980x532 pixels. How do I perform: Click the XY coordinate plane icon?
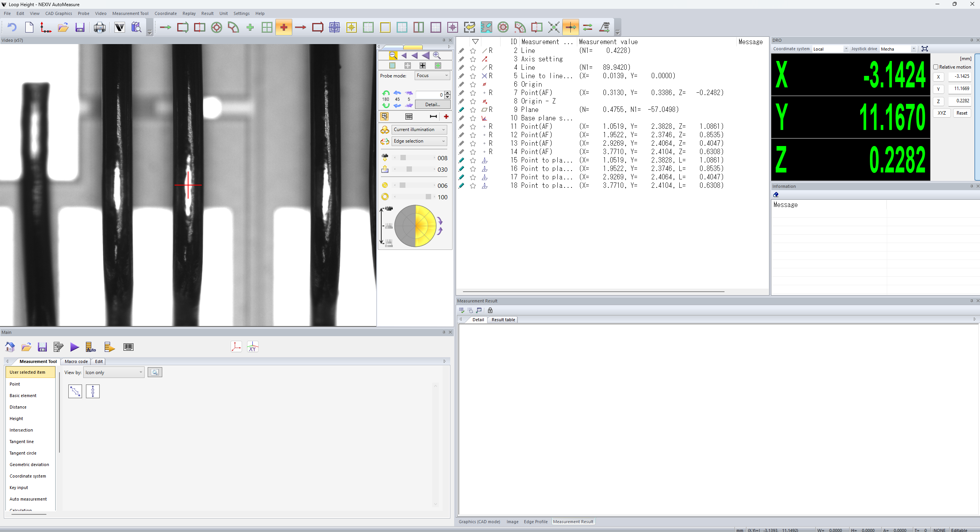click(253, 347)
